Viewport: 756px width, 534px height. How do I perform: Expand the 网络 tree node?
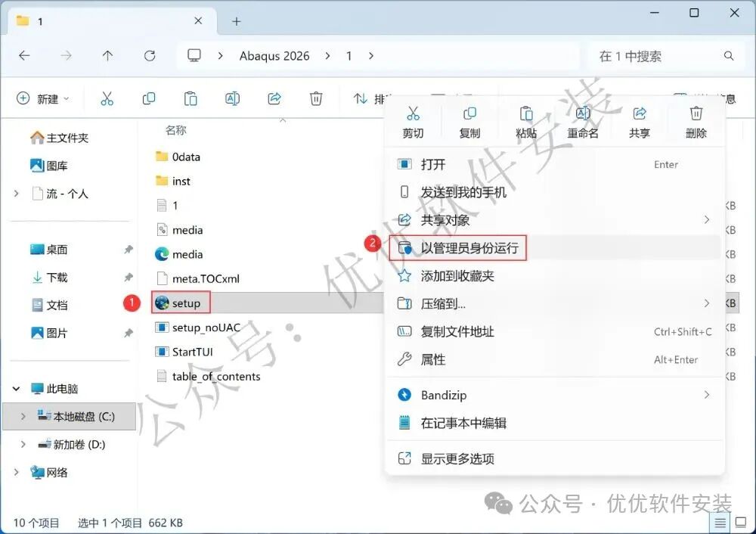tap(17, 472)
